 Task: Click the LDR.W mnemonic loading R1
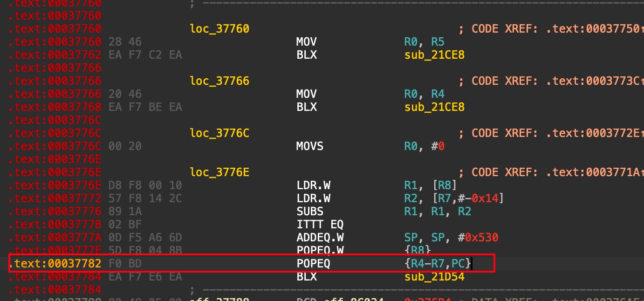point(313,185)
